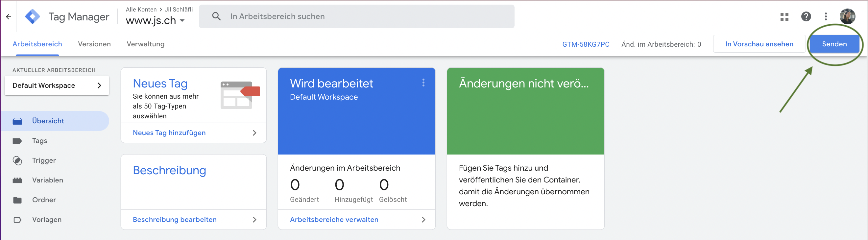Open the www.js.ch container dropdown

click(x=155, y=21)
